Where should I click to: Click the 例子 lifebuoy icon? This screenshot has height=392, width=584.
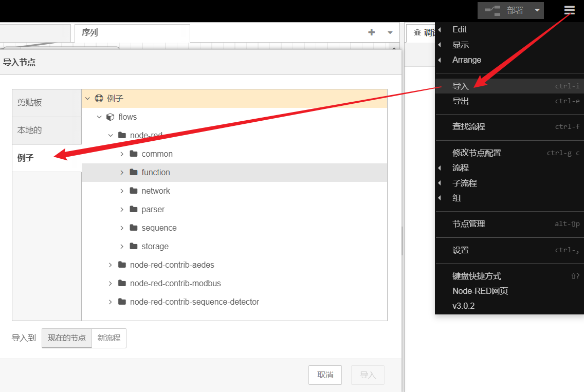pyautogui.click(x=99, y=98)
